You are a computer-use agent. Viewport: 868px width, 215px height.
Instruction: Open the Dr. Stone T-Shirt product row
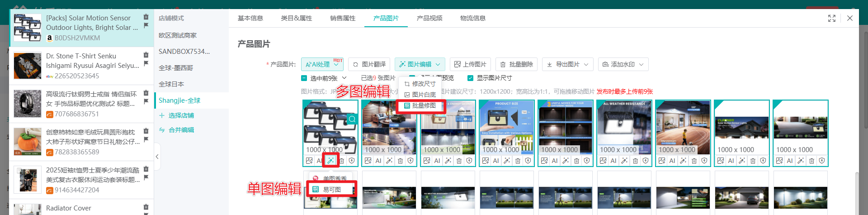click(x=81, y=66)
